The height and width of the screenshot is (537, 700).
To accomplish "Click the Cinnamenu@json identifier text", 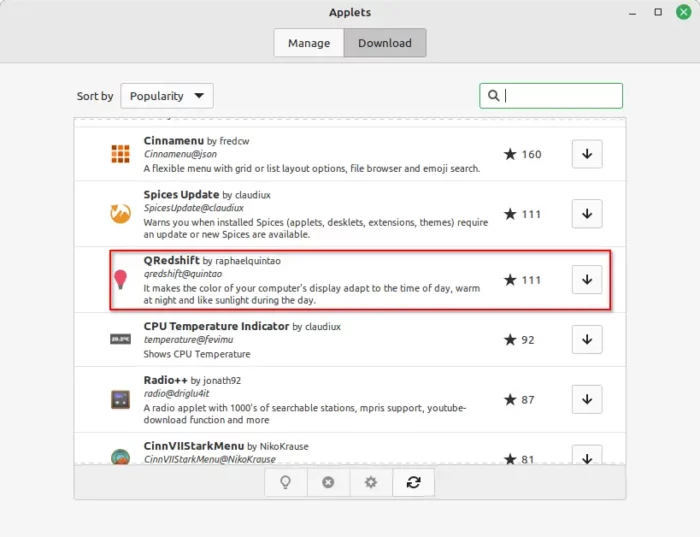I will (180, 154).
